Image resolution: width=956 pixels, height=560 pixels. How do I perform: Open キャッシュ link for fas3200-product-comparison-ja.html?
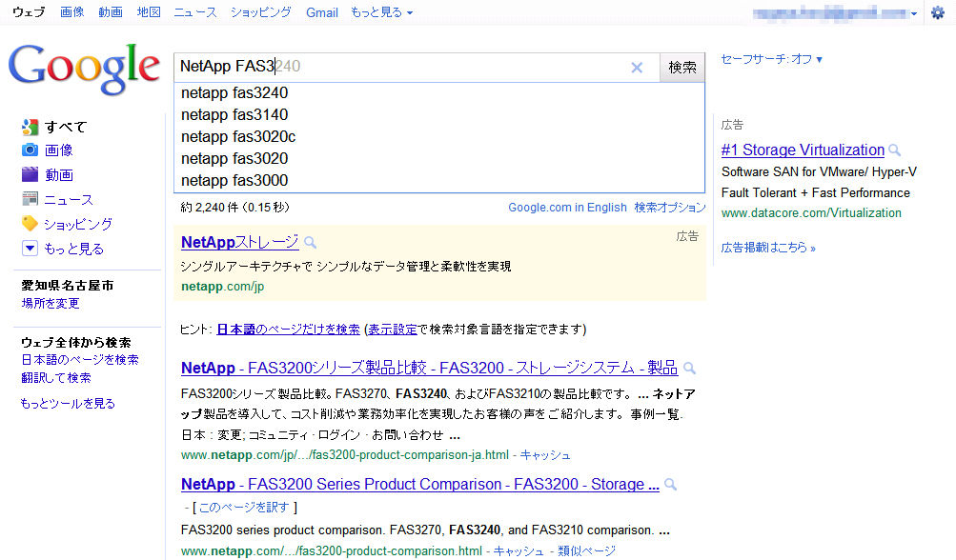[545, 455]
